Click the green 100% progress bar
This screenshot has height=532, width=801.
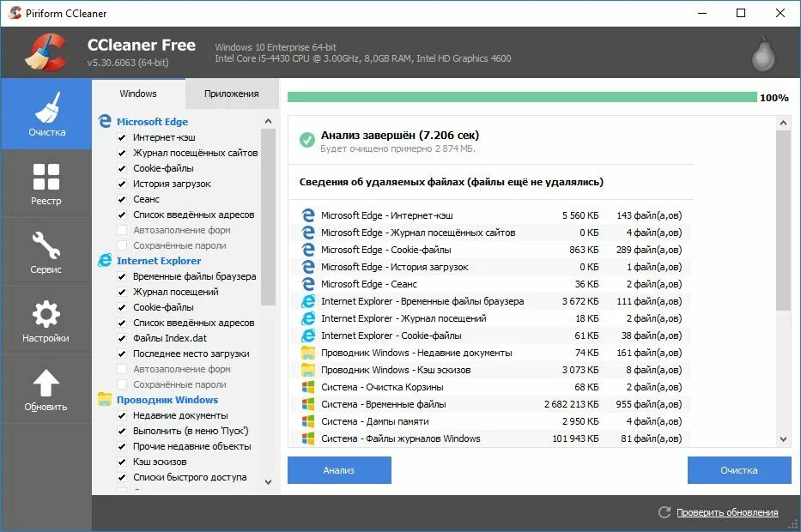pos(522,97)
